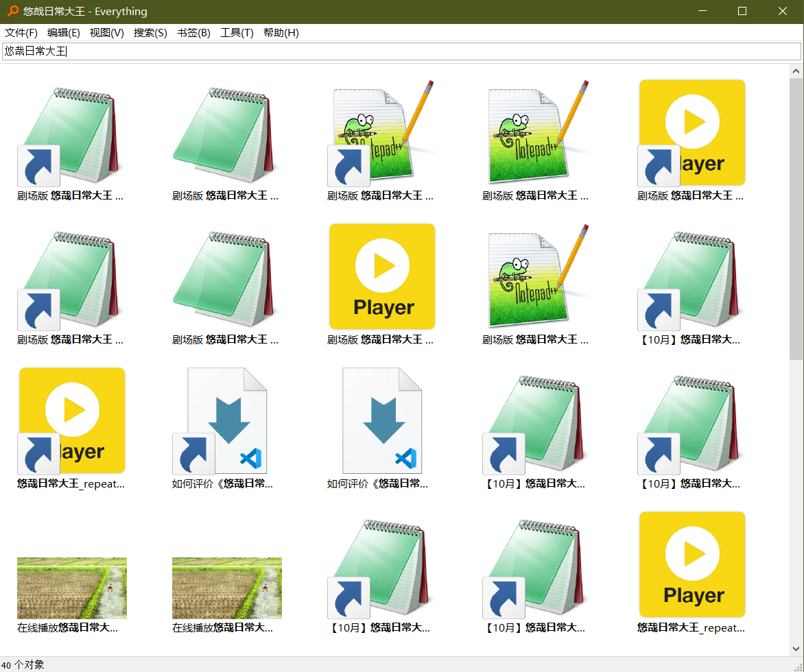
Task: Click the scrollbar up arrow
Action: (796, 71)
